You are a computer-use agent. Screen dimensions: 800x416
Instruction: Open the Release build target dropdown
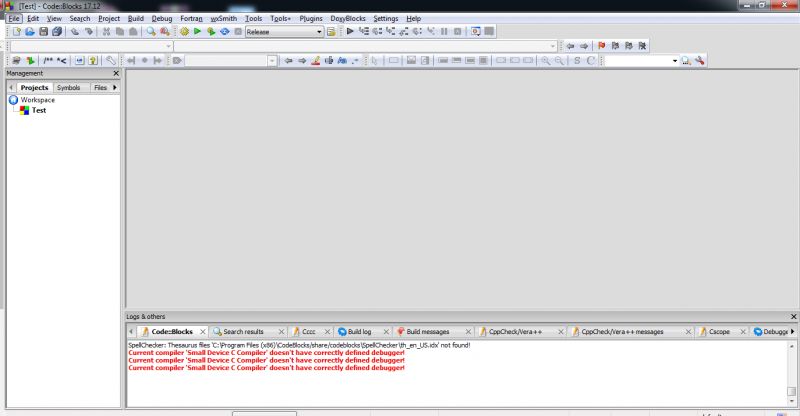click(x=319, y=32)
